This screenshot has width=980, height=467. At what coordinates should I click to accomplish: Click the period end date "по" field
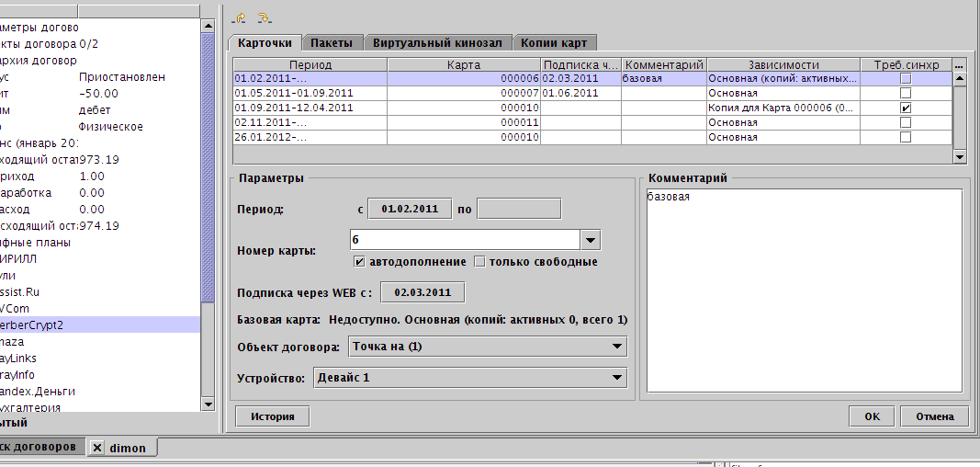pos(518,209)
